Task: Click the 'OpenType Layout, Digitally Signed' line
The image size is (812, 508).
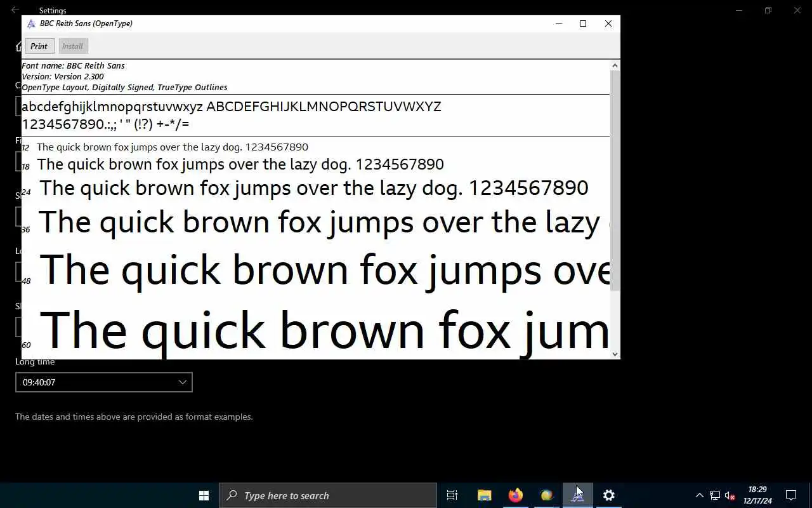Action: click(124, 87)
